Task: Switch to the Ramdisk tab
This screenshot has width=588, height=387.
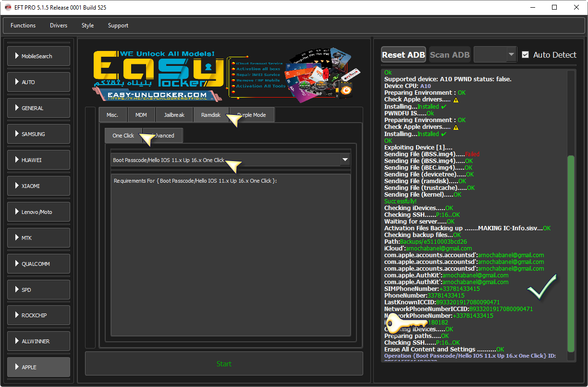Action: [211, 115]
